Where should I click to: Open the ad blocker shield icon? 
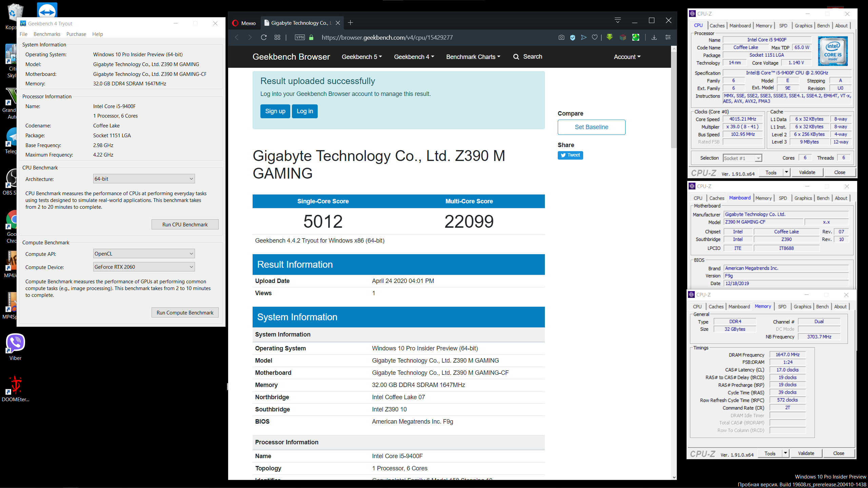pyautogui.click(x=573, y=38)
